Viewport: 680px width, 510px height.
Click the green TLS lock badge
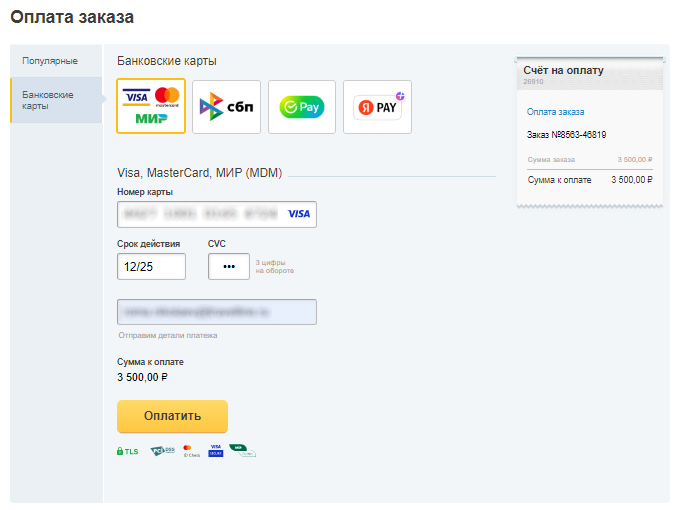click(128, 451)
